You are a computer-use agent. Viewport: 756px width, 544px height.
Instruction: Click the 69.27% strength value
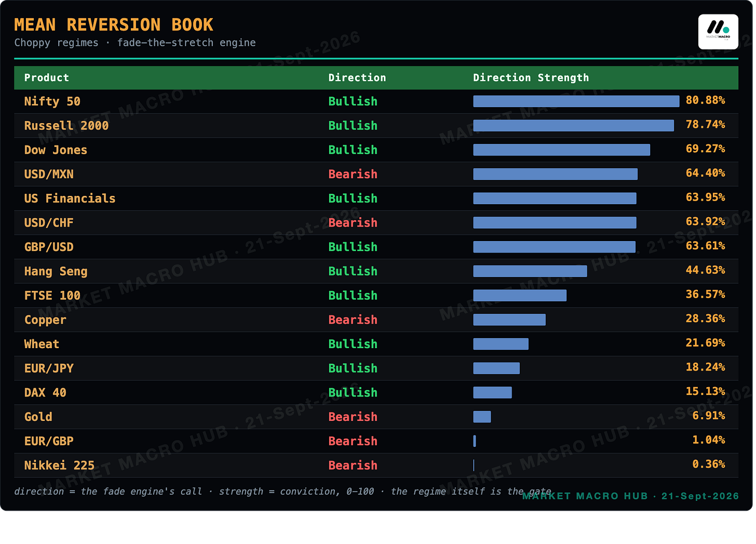705,149
